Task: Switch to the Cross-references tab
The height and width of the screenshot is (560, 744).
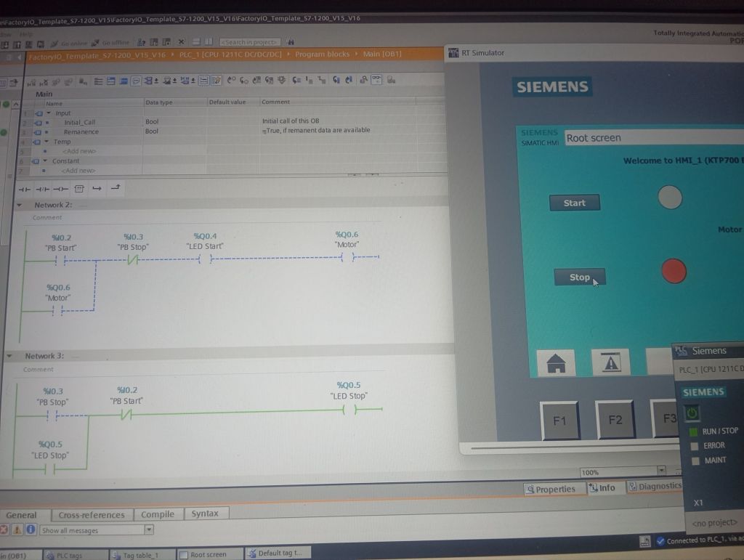Action: pyautogui.click(x=92, y=514)
